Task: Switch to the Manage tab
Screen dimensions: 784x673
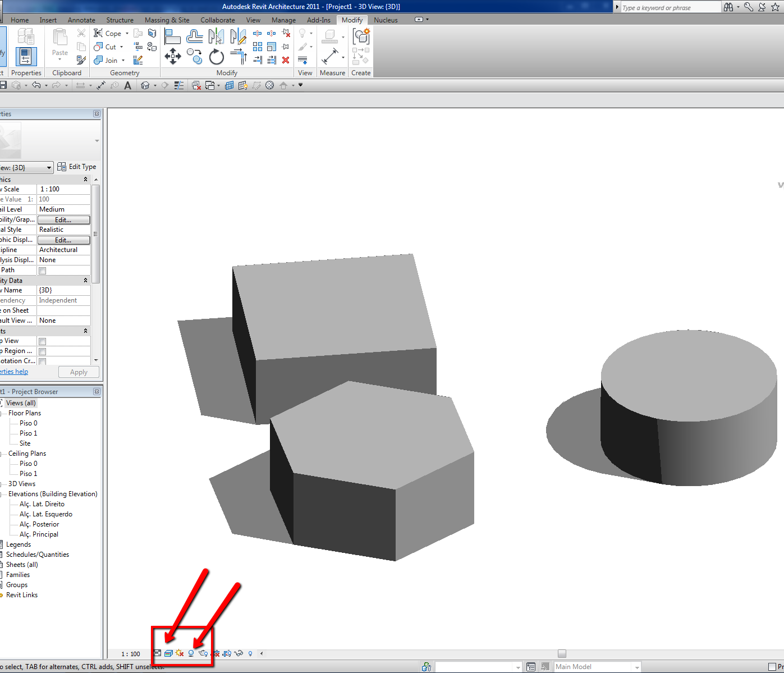Action: [x=283, y=20]
